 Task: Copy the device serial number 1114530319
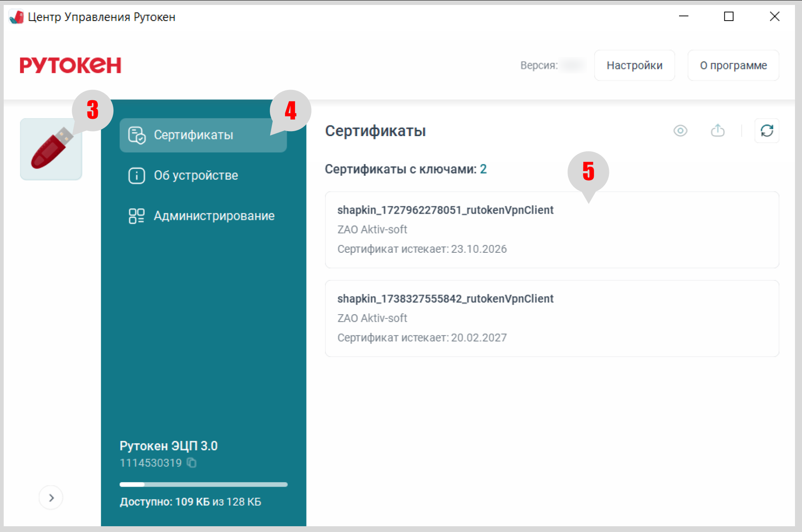coord(191,463)
